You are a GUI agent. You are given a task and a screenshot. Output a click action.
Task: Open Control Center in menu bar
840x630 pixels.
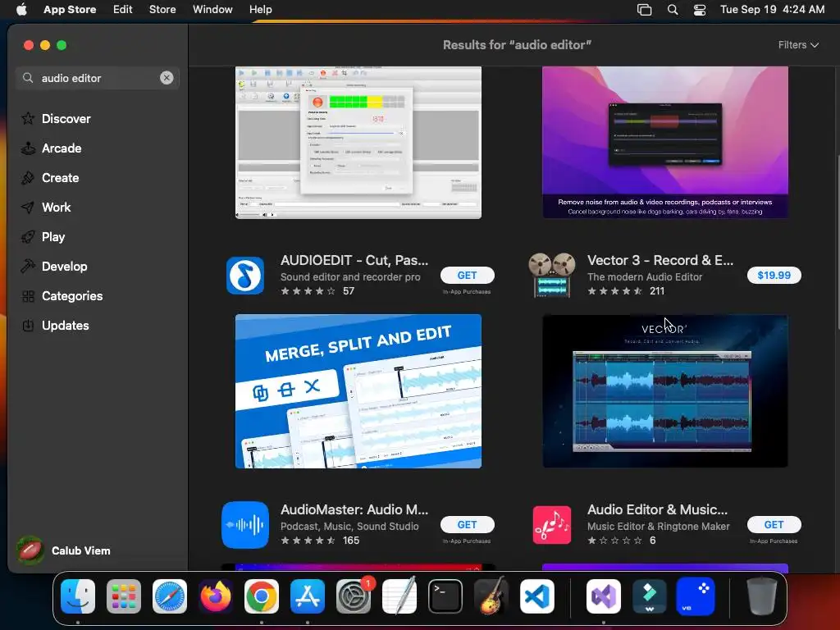[x=700, y=10]
